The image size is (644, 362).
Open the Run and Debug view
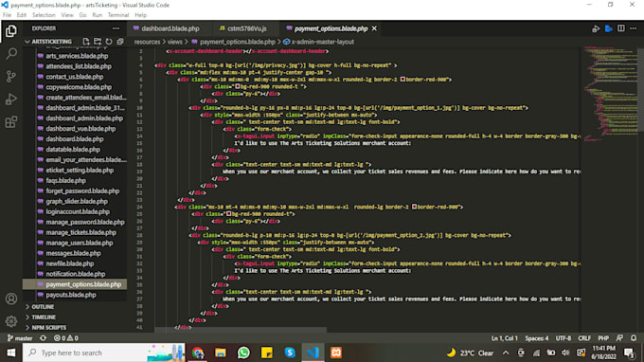tap(11, 99)
